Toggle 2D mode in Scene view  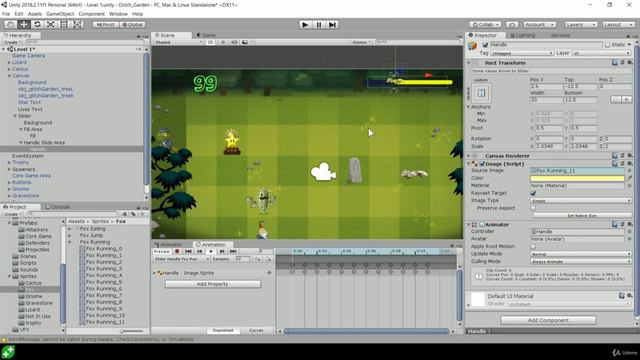(211, 42)
